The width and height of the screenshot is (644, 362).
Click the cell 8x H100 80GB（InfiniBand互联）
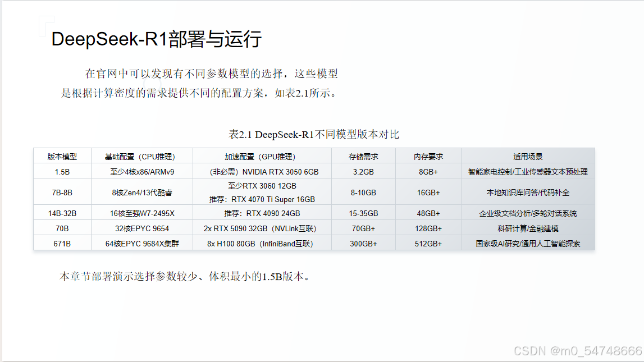coord(262,244)
